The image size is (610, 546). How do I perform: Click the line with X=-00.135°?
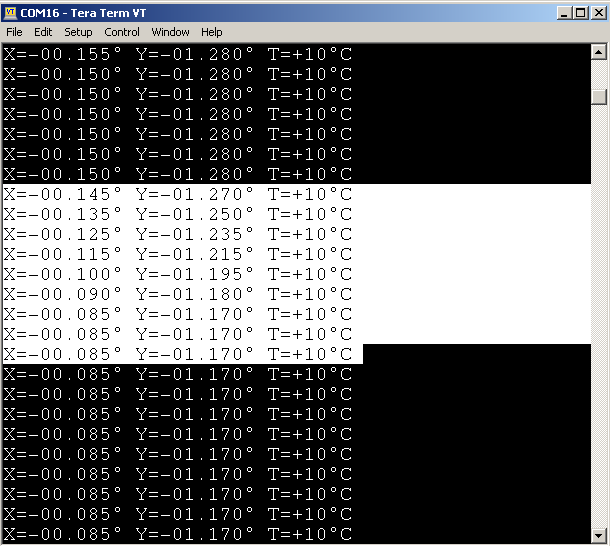pos(178,214)
